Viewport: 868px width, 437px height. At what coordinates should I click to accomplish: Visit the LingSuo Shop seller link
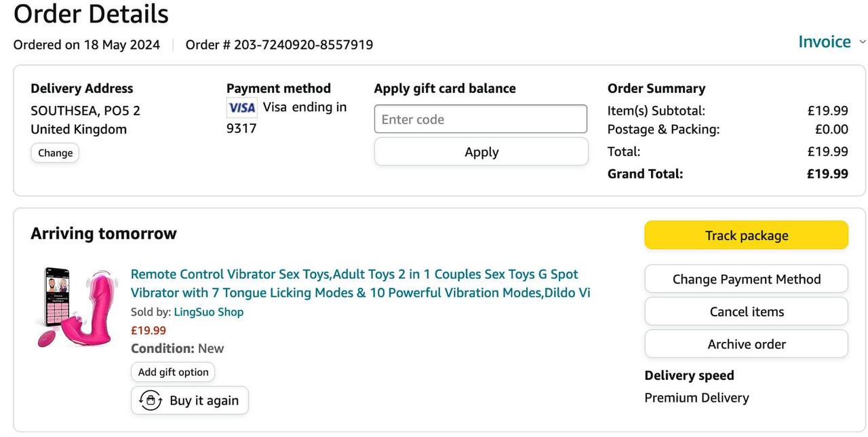pyautogui.click(x=208, y=312)
